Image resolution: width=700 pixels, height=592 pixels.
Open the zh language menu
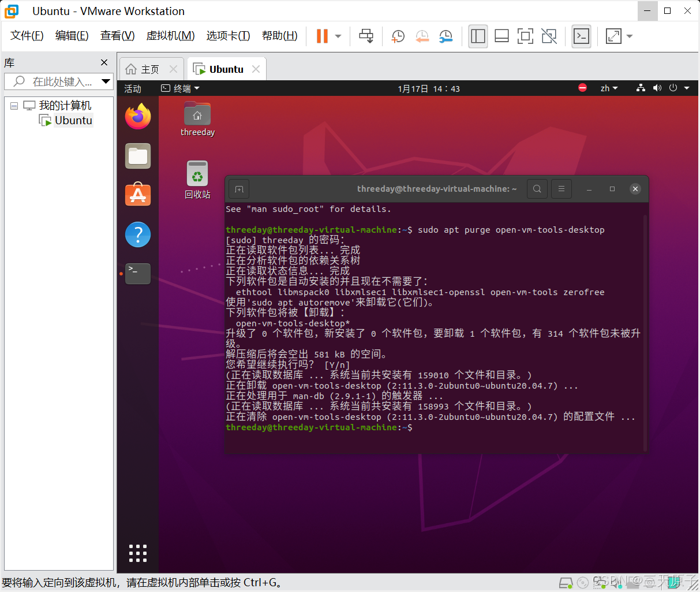[609, 88]
